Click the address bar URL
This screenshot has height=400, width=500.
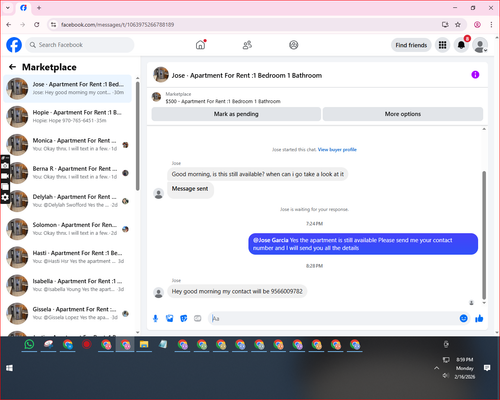point(117,25)
